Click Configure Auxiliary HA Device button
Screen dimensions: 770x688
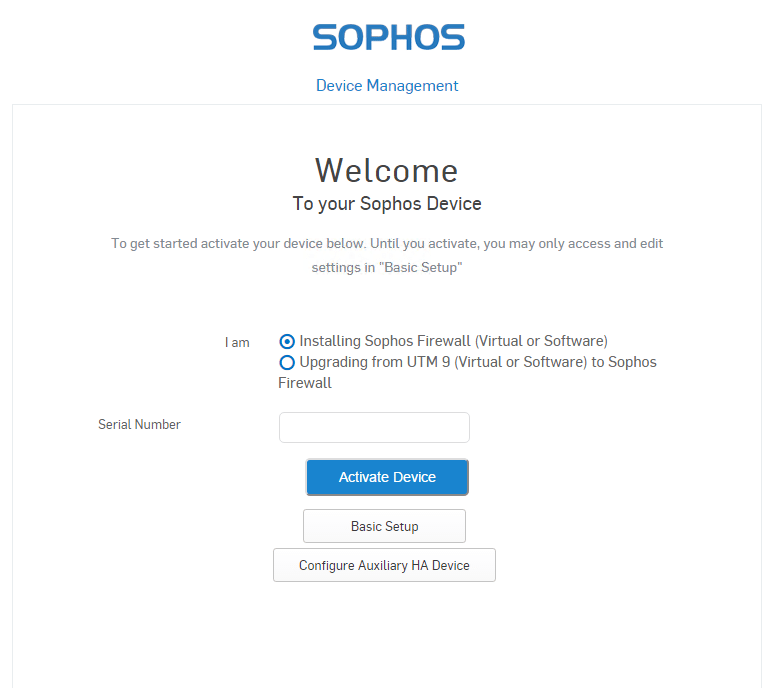(x=384, y=565)
